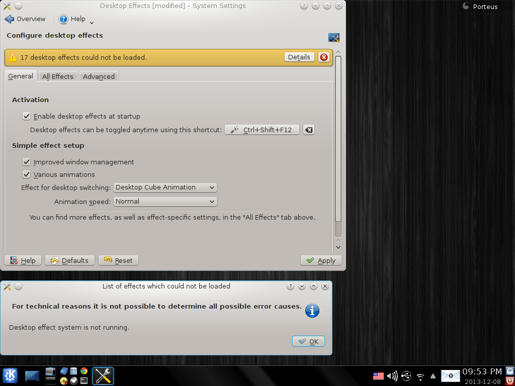Switch to the All Effects tab
This screenshot has width=515, height=386.
(x=57, y=76)
